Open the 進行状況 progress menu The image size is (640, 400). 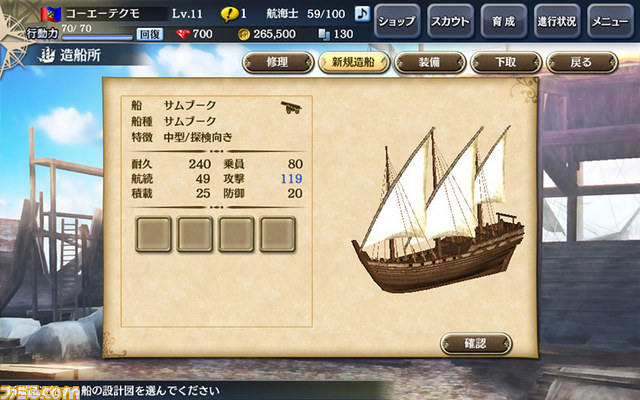557,21
